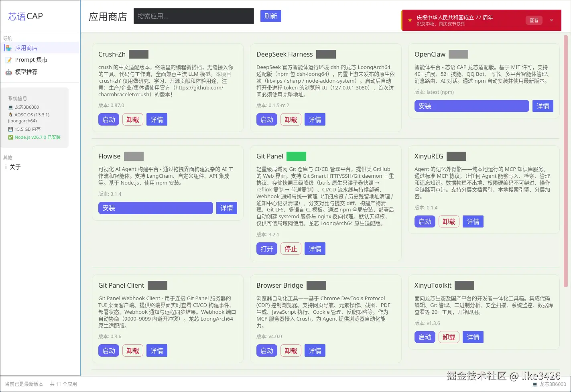Open 详情 for Crush-Zh
The height and width of the screenshot is (392, 571).
(157, 120)
